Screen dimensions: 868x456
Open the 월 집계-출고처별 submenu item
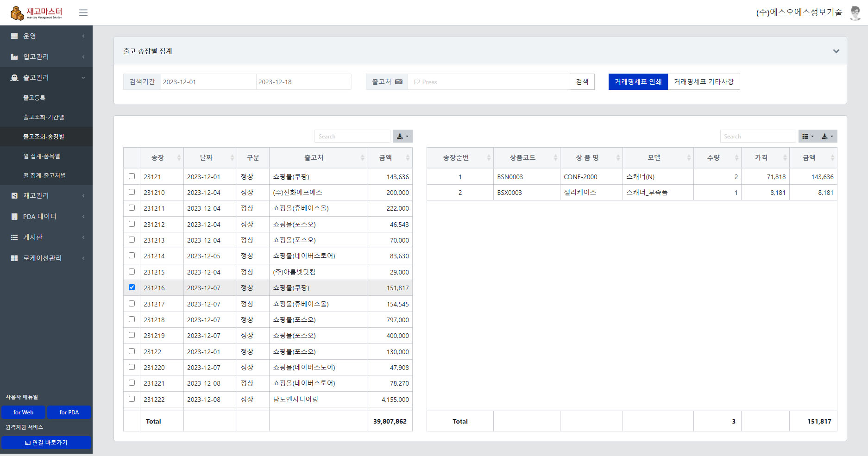pos(46,175)
